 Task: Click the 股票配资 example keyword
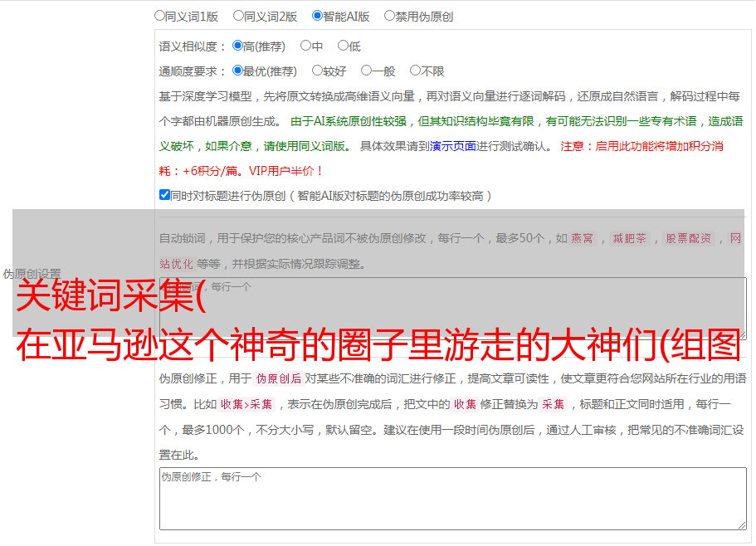(689, 238)
